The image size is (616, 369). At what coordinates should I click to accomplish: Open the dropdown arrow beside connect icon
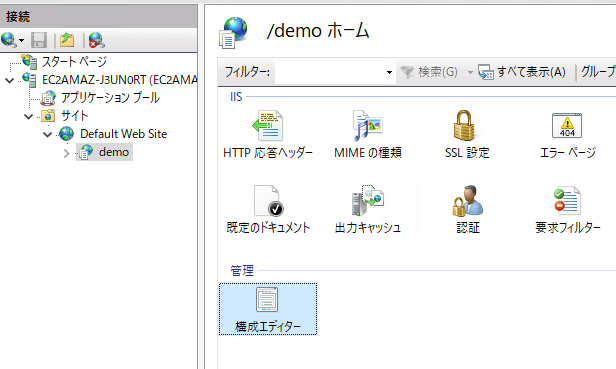(x=22, y=40)
